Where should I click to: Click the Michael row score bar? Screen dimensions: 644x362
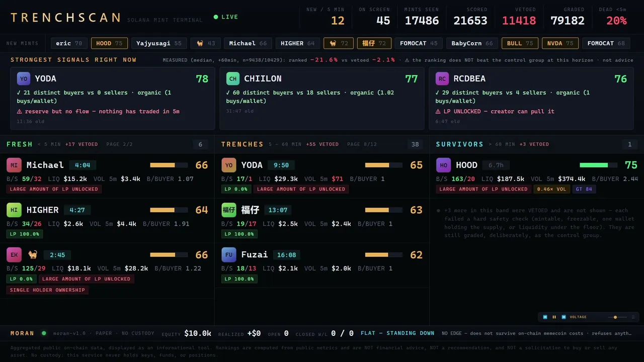tap(169, 165)
